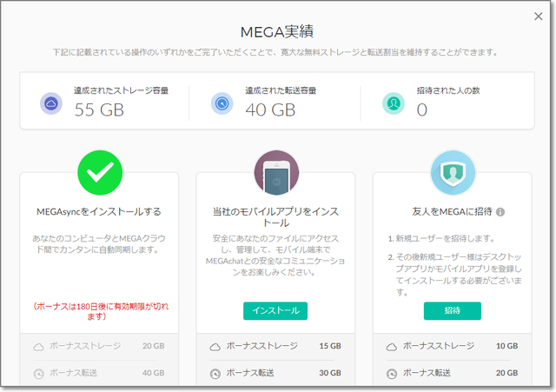This screenshot has height=392, width=556.
Task: Click the MEGA実績 dialog title
Action: point(275,32)
